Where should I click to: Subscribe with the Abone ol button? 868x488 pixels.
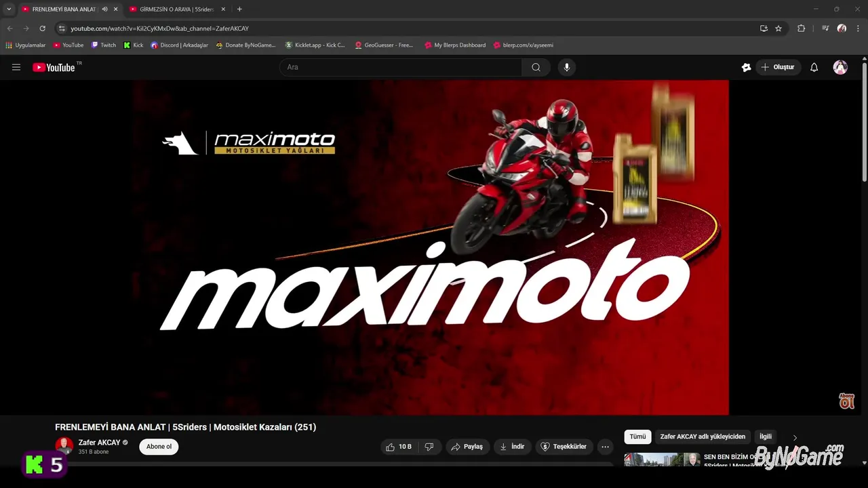(159, 447)
